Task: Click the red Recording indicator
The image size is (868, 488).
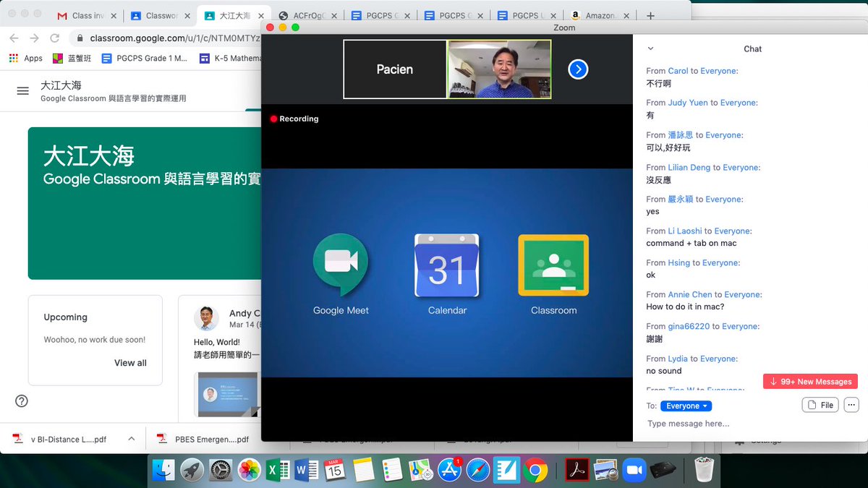Action: click(x=294, y=119)
